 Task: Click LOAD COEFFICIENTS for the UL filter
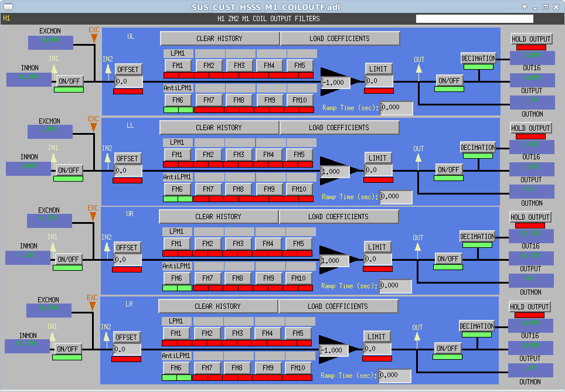(x=339, y=39)
